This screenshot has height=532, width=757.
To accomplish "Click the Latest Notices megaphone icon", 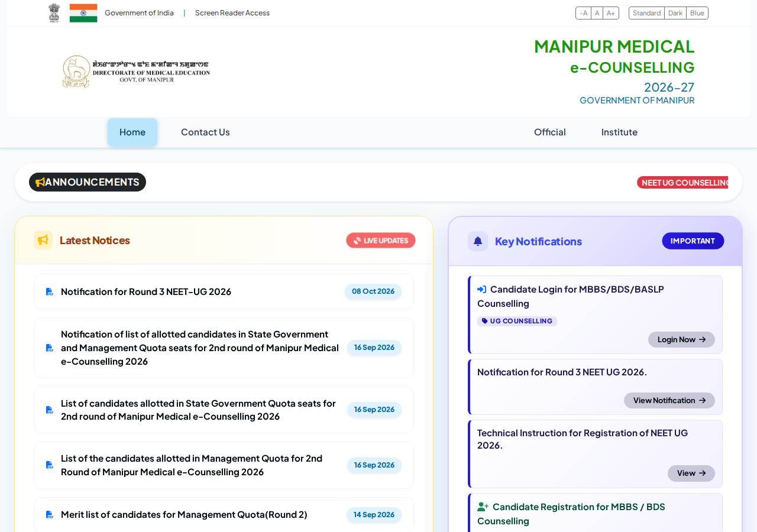I will 43,240.
